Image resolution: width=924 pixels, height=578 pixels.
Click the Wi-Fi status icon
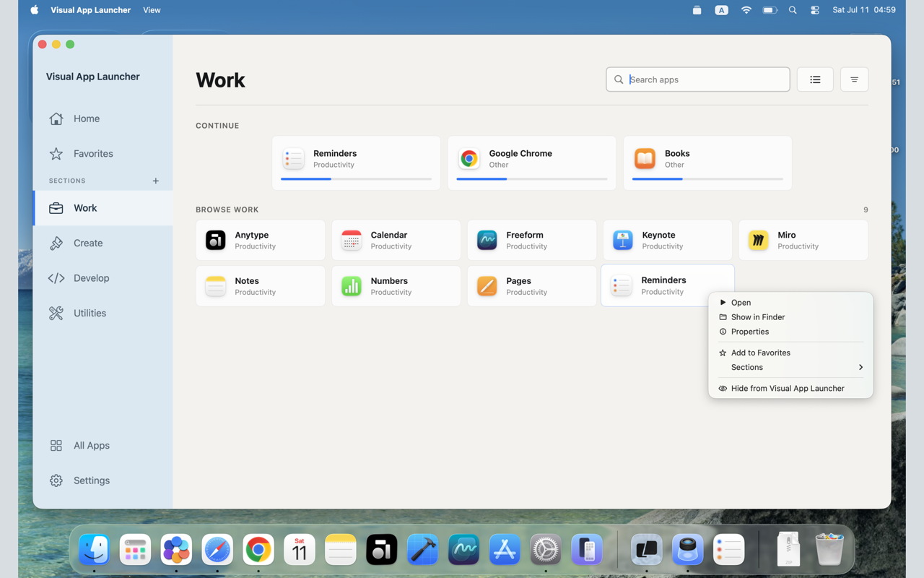pyautogui.click(x=746, y=10)
